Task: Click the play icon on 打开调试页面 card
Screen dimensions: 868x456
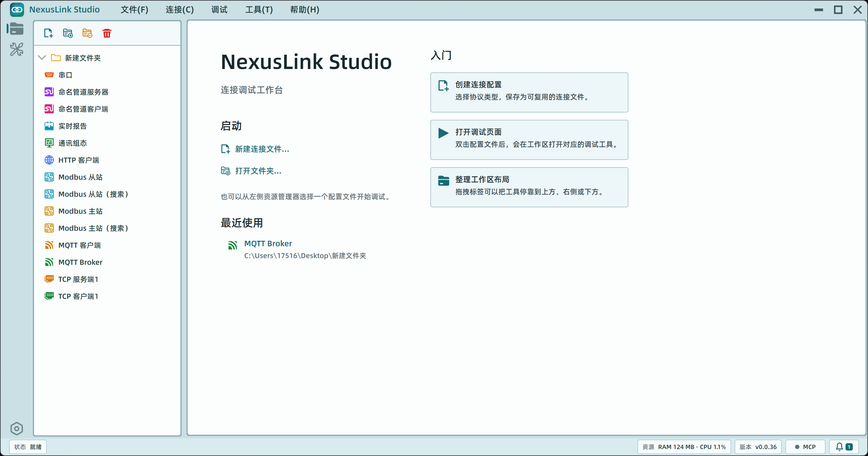Action: pos(443,133)
